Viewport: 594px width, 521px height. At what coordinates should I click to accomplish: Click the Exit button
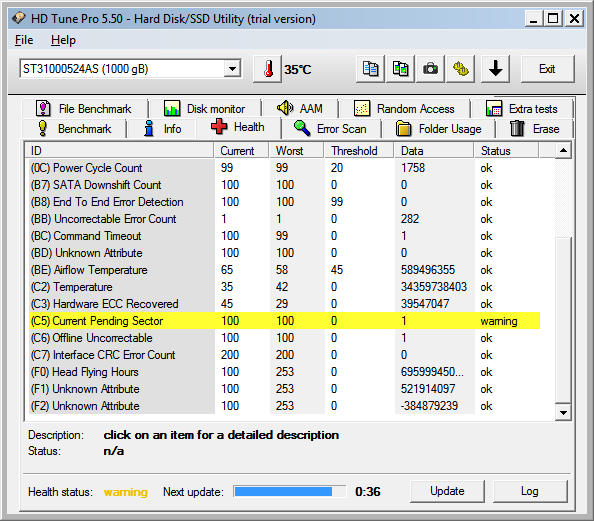pyautogui.click(x=547, y=69)
